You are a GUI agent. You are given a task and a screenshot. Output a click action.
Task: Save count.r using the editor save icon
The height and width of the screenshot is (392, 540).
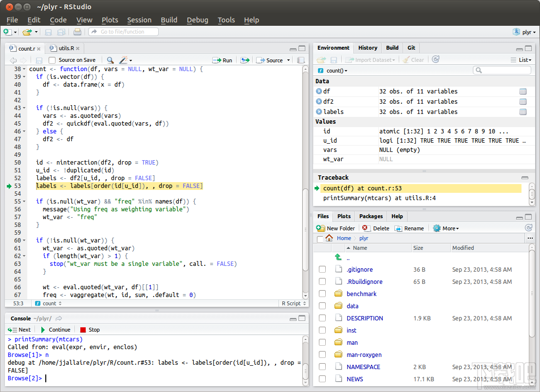[x=38, y=59]
